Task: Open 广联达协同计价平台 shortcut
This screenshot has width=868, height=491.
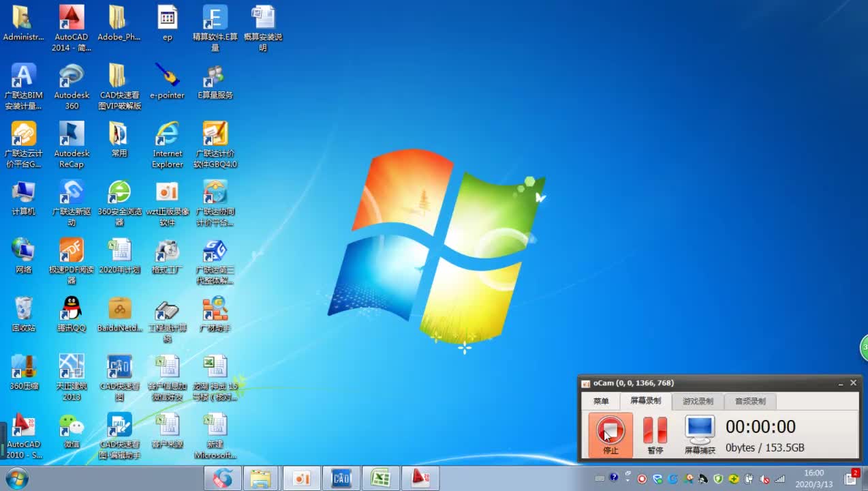Action: [x=215, y=203]
